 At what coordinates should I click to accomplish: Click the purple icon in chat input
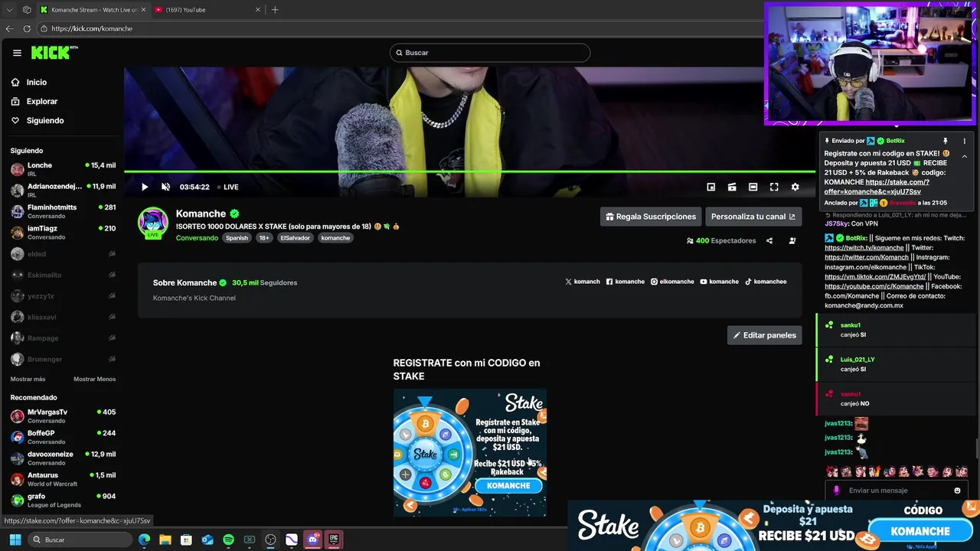[x=836, y=491]
